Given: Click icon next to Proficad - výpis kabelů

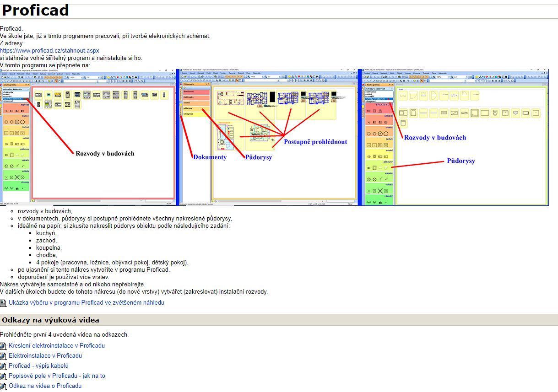Looking at the screenshot, I should 4,366.
